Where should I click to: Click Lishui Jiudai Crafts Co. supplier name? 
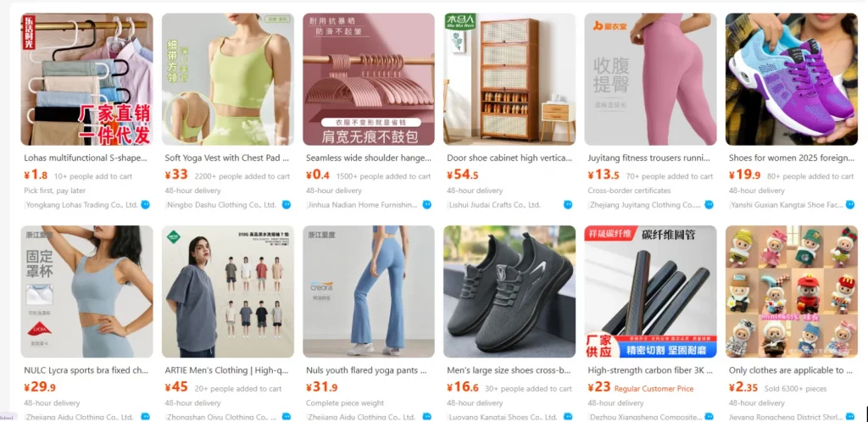click(x=494, y=204)
